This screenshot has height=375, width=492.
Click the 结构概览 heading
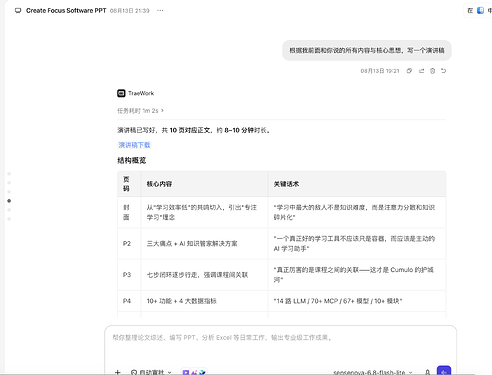(132, 161)
